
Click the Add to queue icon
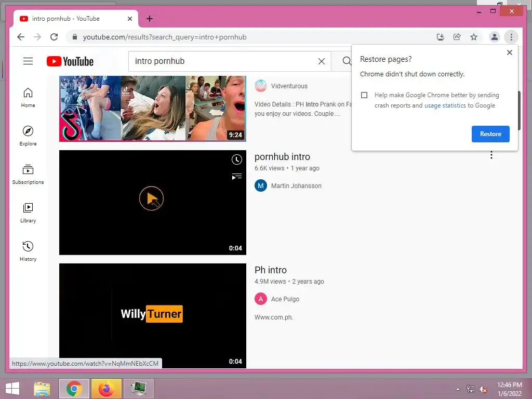pyautogui.click(x=236, y=177)
